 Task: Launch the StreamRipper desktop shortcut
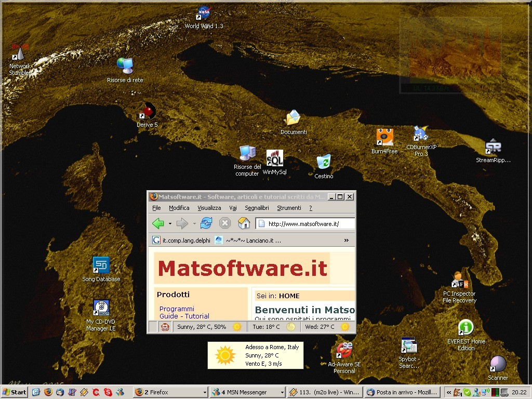coord(493,151)
